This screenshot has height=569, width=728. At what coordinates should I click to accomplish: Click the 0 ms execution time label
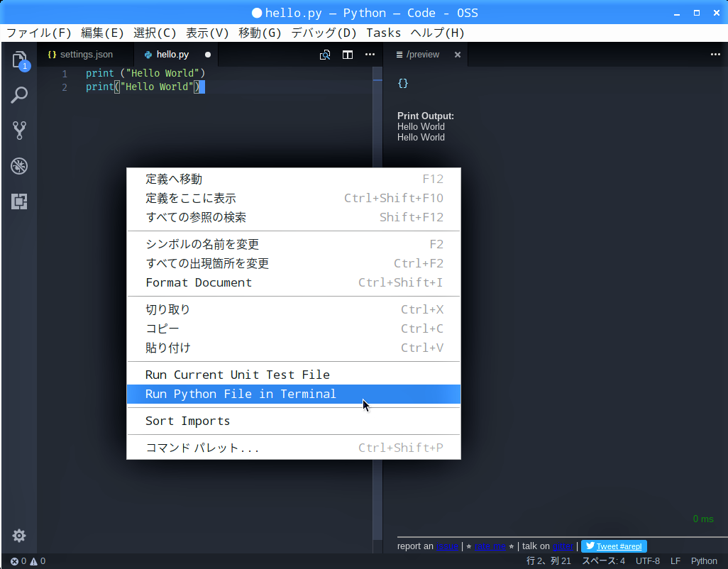(x=703, y=519)
